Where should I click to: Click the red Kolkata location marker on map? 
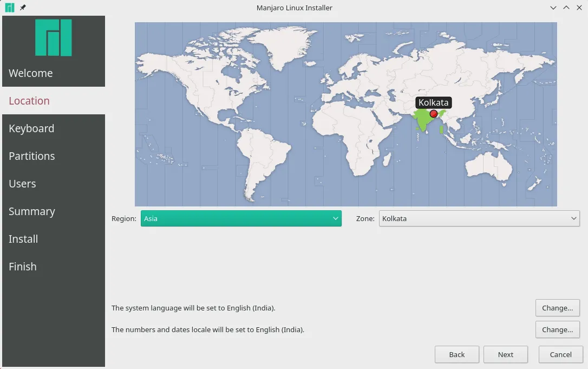[434, 113]
